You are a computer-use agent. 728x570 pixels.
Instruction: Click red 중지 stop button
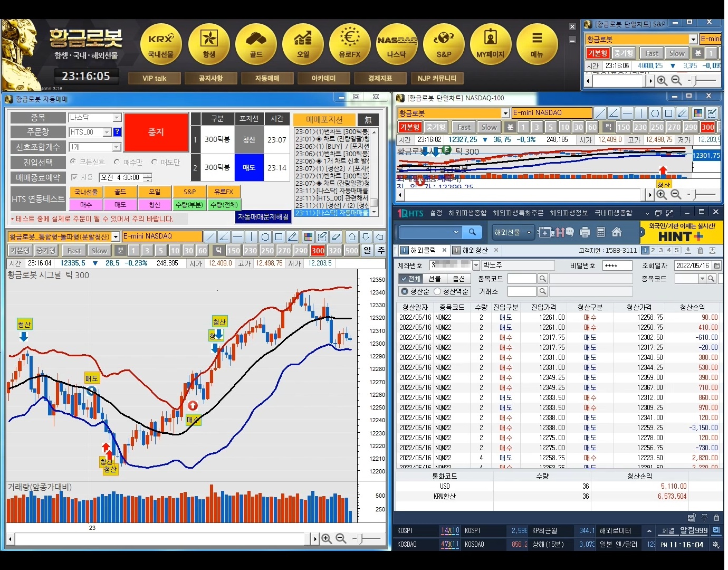(156, 132)
